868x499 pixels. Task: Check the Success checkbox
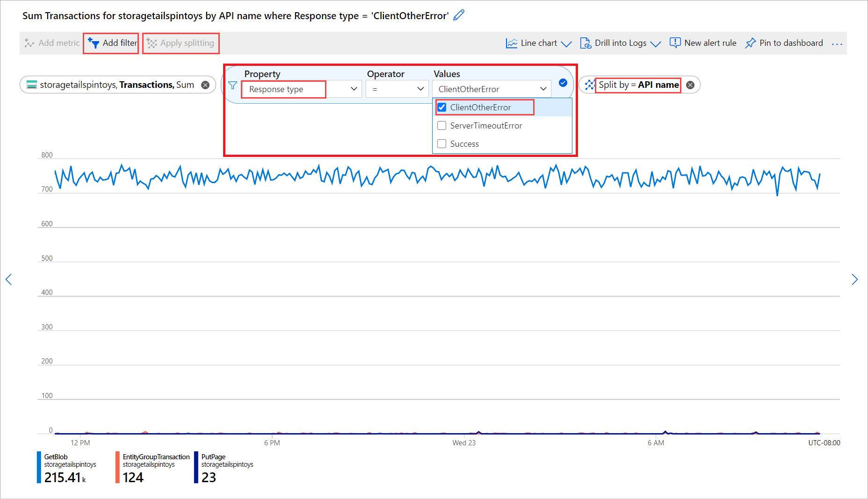coord(442,144)
